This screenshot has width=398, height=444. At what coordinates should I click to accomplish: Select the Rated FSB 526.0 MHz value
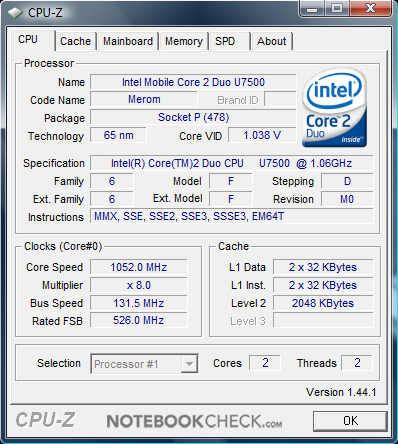click(x=139, y=320)
